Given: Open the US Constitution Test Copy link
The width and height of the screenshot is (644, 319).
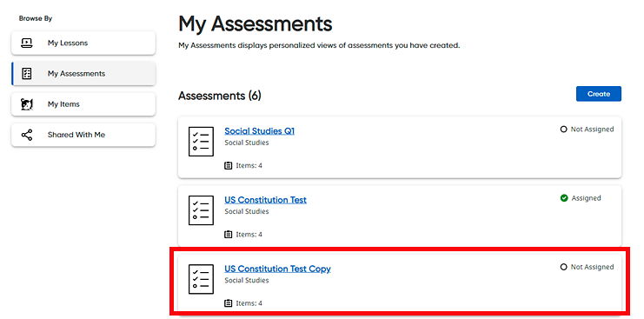Looking at the screenshot, I should [x=277, y=269].
